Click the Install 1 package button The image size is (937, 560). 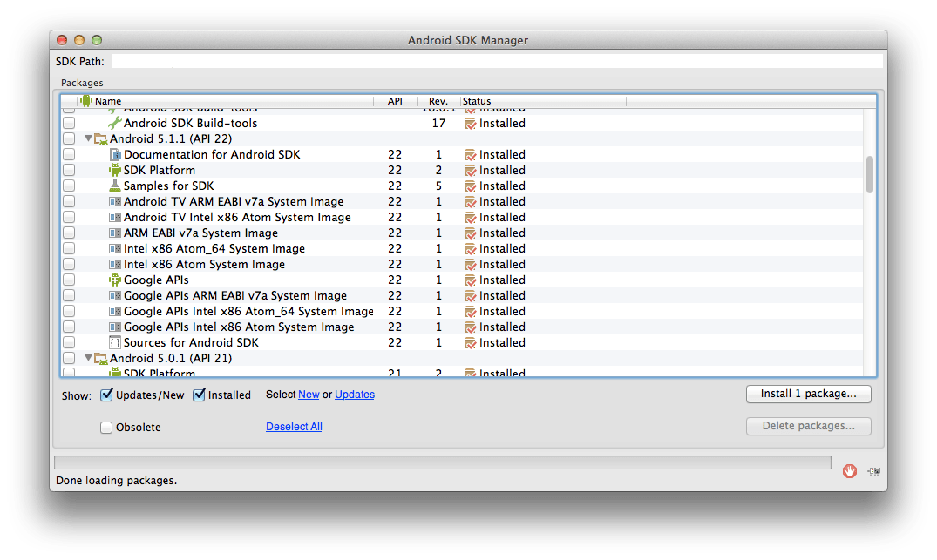(809, 394)
